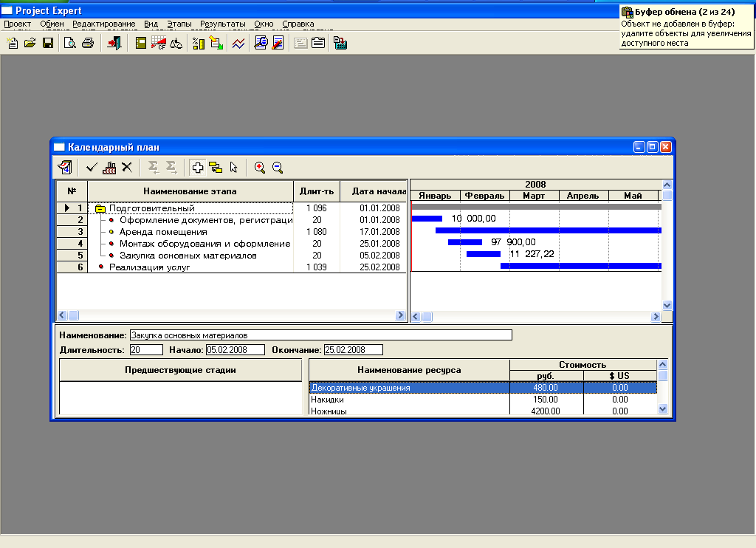Open the Этапы menu

tap(179, 24)
